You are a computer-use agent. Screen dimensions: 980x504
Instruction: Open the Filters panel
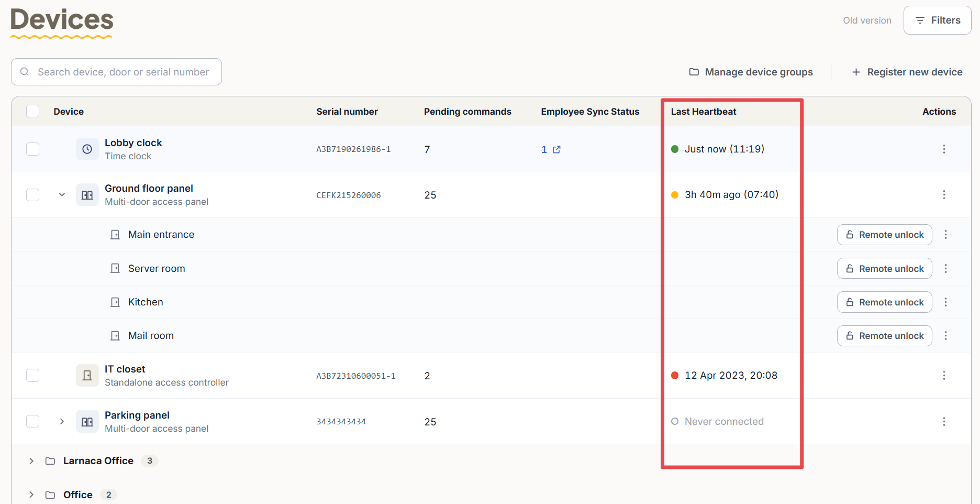click(x=937, y=20)
